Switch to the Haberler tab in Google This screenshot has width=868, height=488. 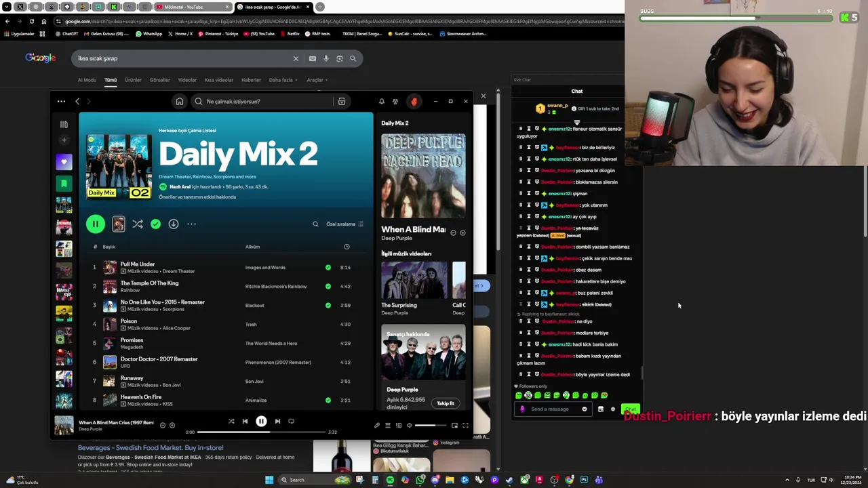click(x=251, y=80)
